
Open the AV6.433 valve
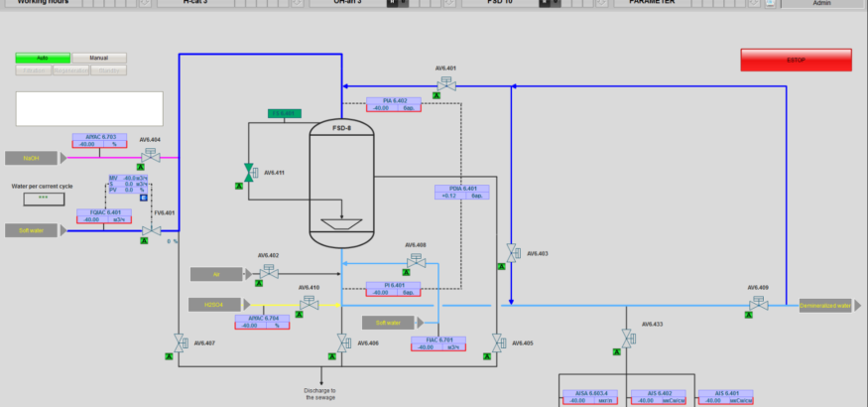[x=628, y=338]
